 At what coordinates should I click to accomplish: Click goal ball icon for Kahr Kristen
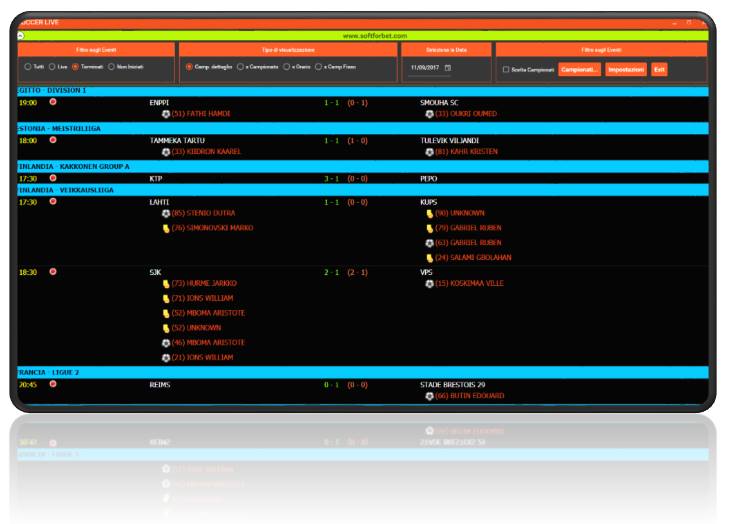(x=430, y=152)
